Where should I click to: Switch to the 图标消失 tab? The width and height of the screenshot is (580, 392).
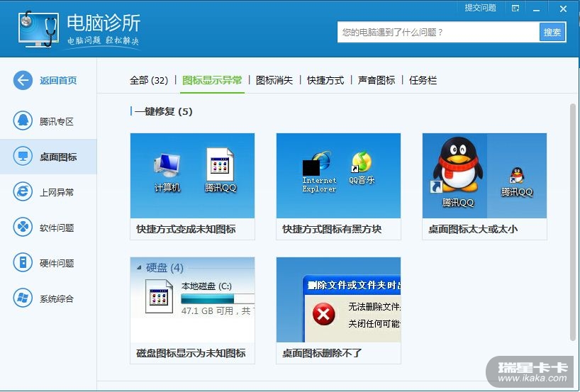point(274,80)
